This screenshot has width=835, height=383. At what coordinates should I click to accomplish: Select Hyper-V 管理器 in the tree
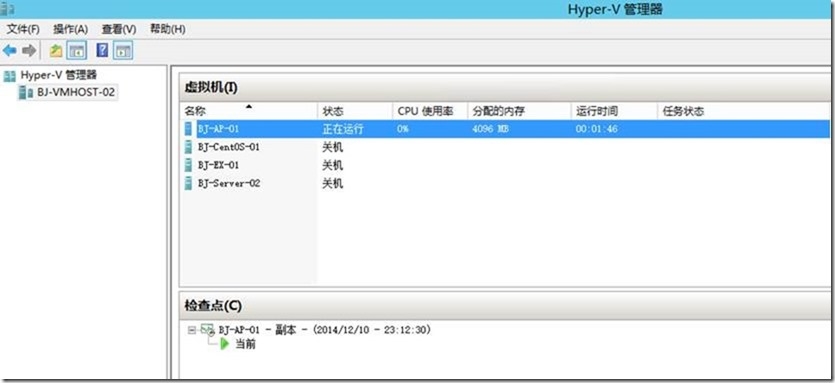(59, 76)
